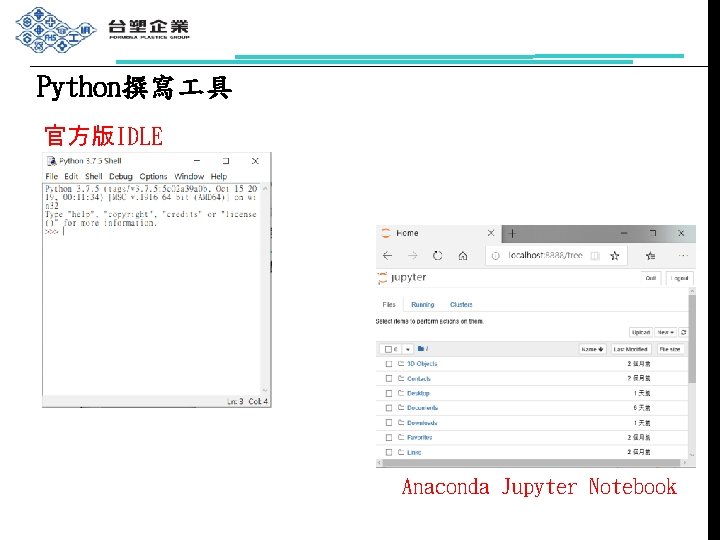
Task: Check the Desktop folder checkbox
Action: [x=389, y=394]
